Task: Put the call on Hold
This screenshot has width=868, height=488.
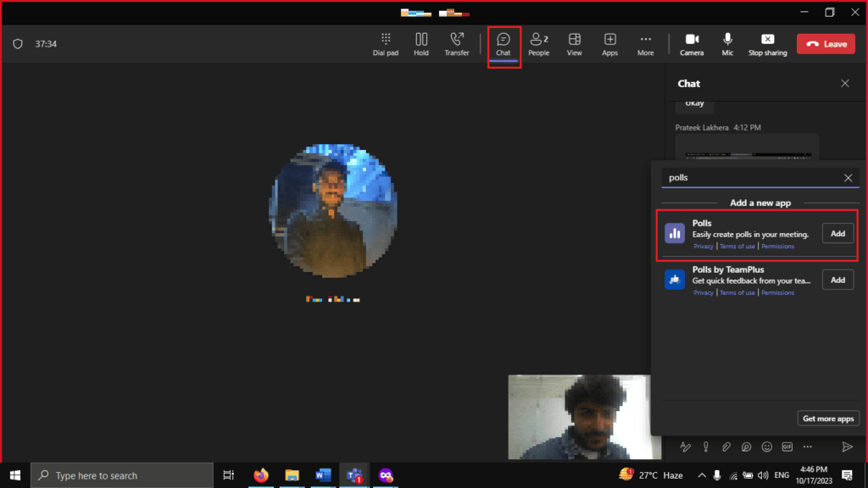Action: tap(421, 43)
